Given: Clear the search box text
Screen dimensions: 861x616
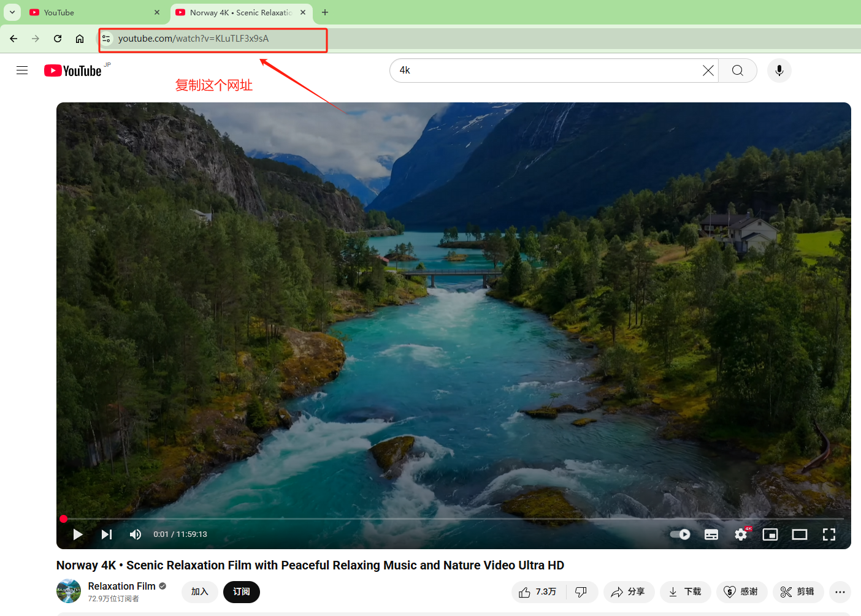Looking at the screenshot, I should (708, 70).
